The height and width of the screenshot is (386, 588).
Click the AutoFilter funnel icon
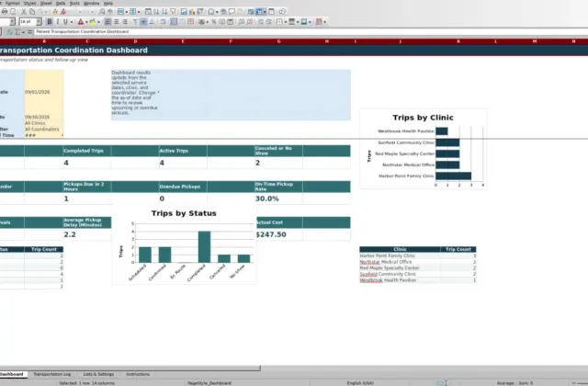click(173, 12)
